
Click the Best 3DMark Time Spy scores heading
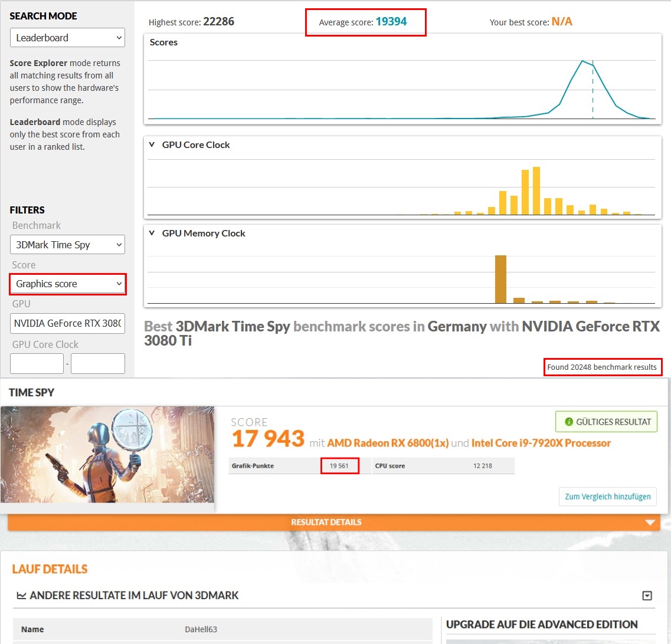tap(402, 333)
